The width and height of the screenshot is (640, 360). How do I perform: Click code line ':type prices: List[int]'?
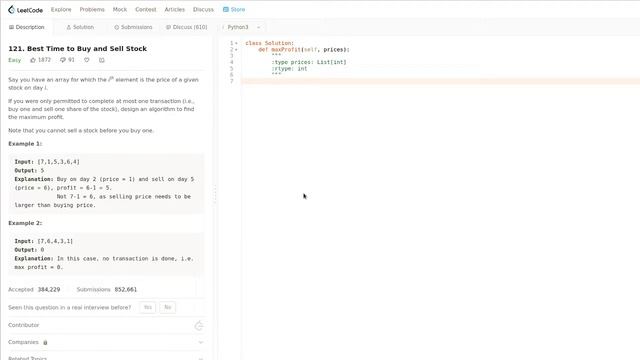coord(309,62)
